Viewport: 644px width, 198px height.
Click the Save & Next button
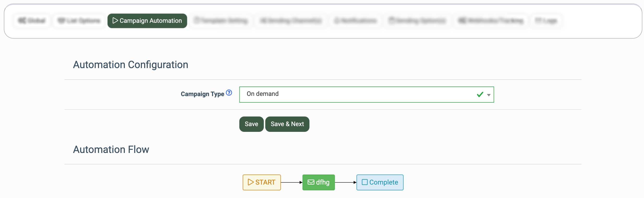coord(287,124)
